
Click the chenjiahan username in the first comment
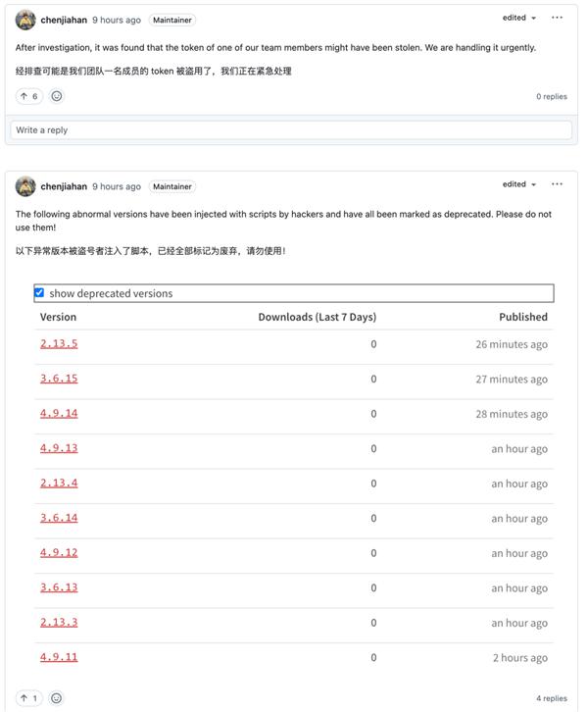pos(64,20)
